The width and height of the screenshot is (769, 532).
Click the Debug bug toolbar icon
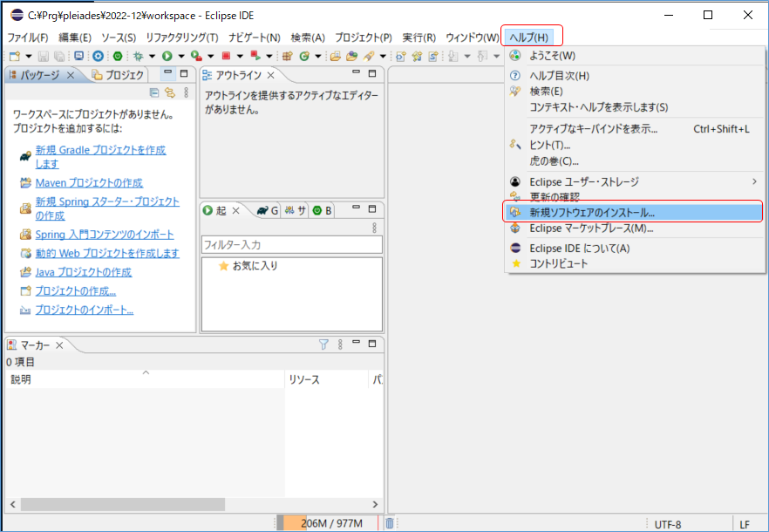pos(139,56)
